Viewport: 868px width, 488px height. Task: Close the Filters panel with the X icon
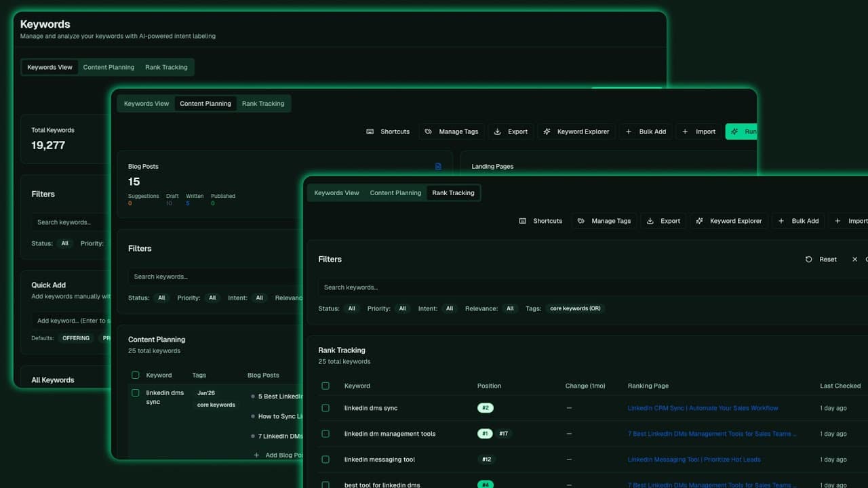point(854,260)
